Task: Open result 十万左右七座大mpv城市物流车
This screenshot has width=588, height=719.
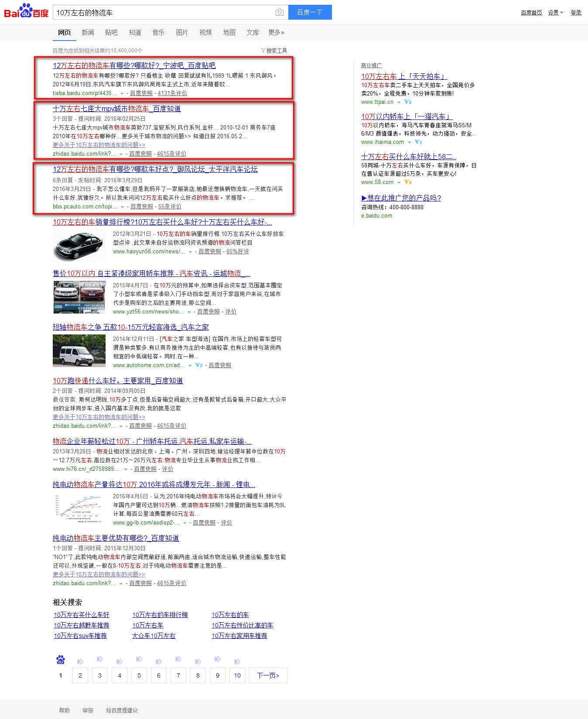Action: 116,109
